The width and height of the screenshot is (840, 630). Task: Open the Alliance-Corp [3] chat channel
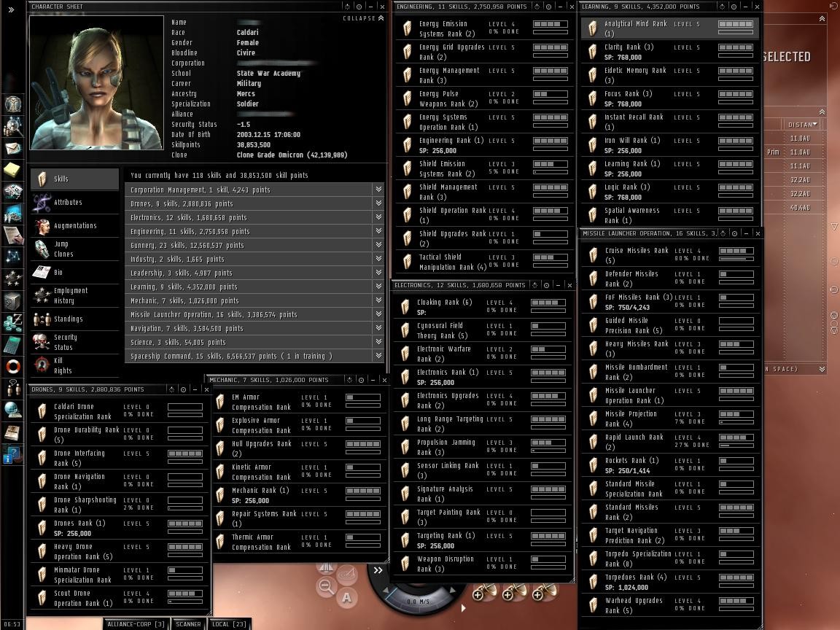click(x=136, y=624)
